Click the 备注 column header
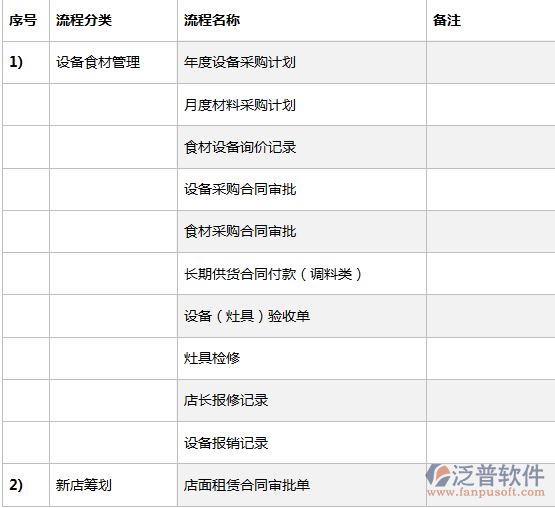 point(447,20)
